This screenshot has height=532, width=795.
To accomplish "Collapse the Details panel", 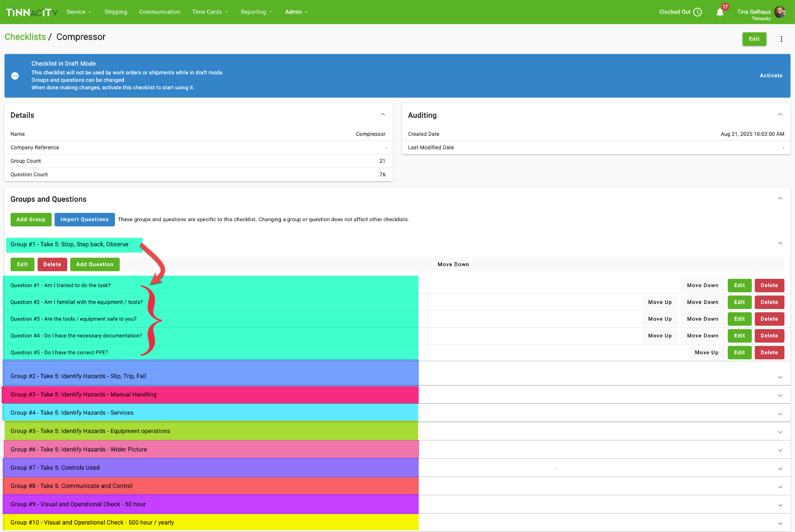I will click(x=383, y=115).
